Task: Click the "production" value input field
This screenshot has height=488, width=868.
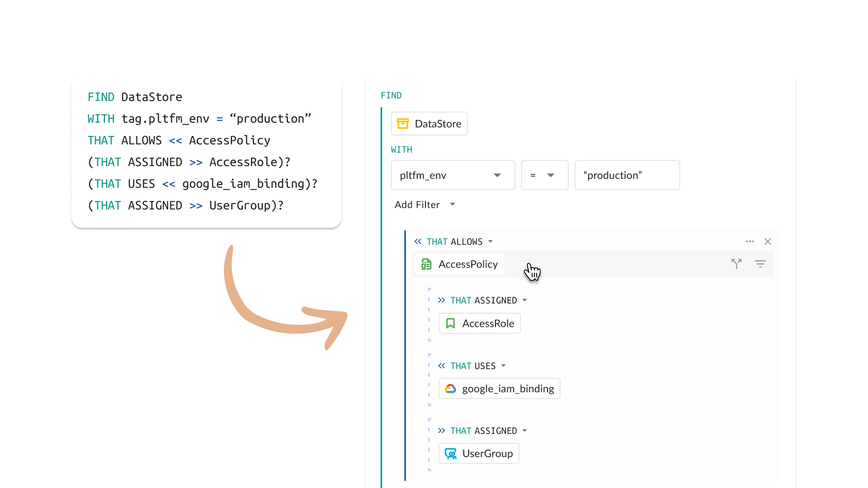Action: (x=627, y=175)
